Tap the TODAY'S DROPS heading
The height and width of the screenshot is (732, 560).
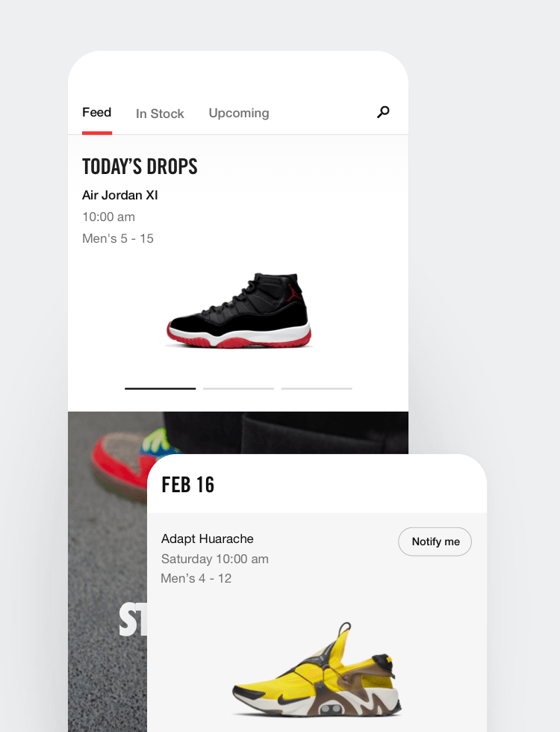coord(140,167)
